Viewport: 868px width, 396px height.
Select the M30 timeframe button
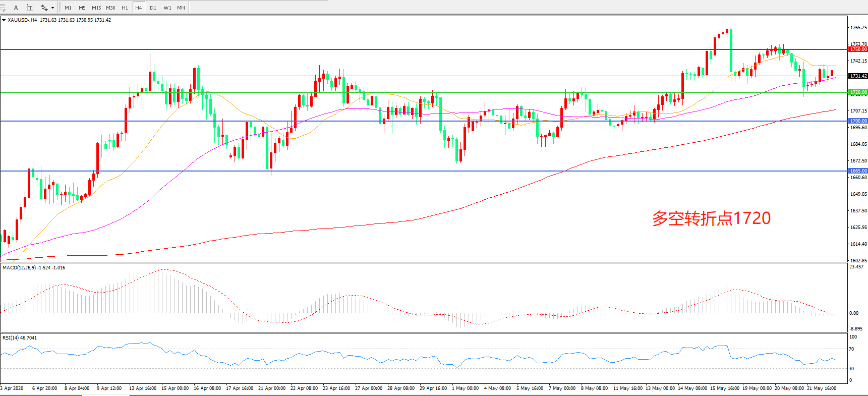[x=110, y=8]
